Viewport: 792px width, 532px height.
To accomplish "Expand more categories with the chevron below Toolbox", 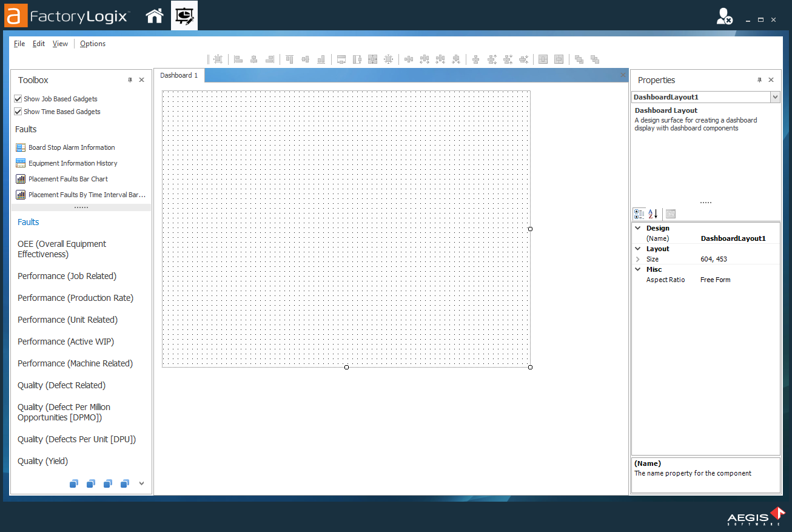I will click(141, 483).
